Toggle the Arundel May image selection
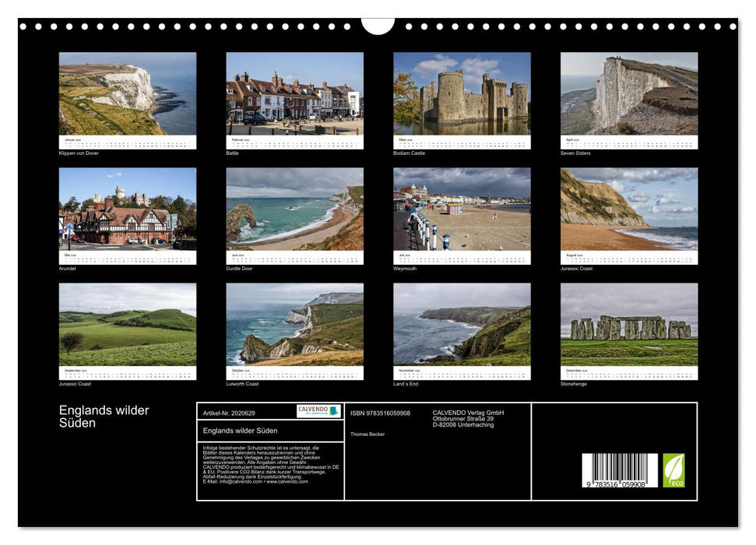The height and width of the screenshot is (545, 756). 126,212
